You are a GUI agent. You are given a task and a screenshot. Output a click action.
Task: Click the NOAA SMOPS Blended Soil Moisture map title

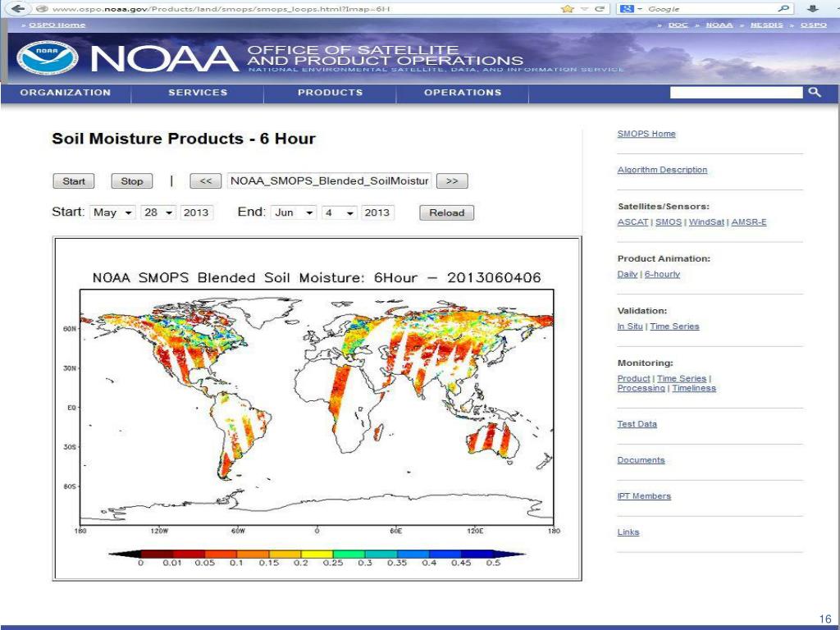click(317, 277)
